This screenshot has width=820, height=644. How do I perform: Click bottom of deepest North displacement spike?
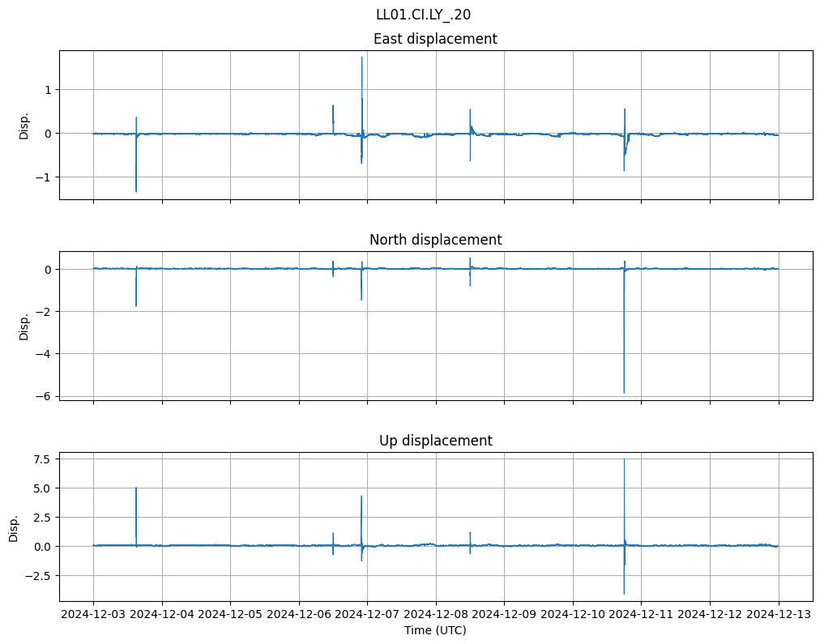point(624,393)
